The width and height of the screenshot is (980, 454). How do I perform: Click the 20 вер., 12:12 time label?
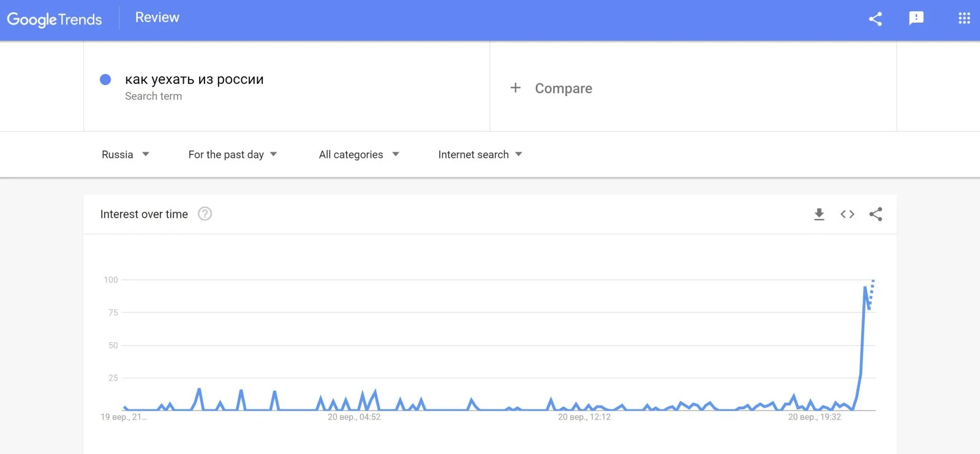click(x=584, y=417)
